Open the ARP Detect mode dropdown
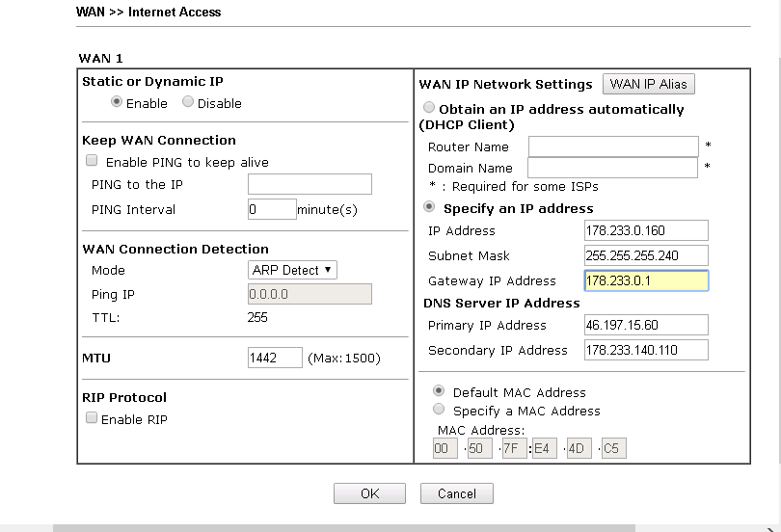The height and width of the screenshot is (532, 781). tap(293, 270)
